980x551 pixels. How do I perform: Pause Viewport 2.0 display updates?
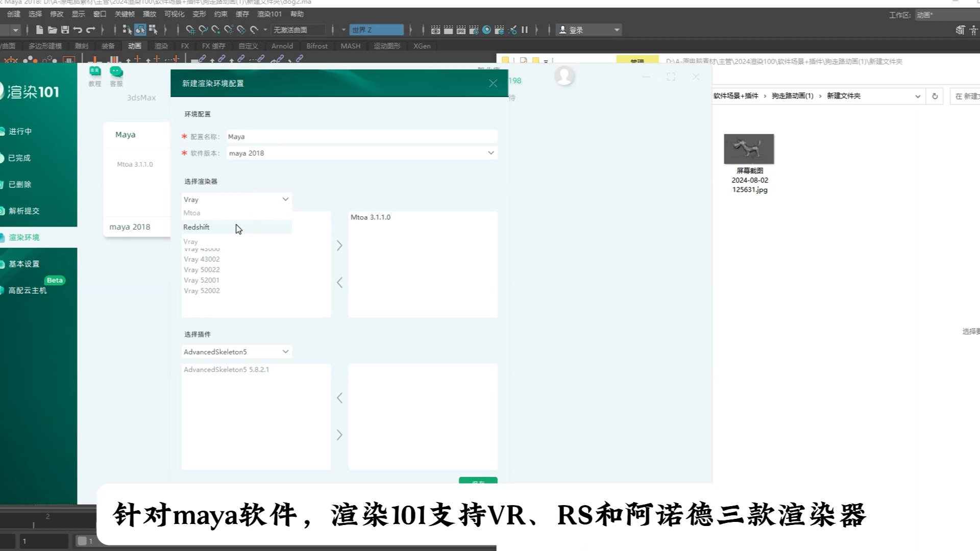pos(525,30)
